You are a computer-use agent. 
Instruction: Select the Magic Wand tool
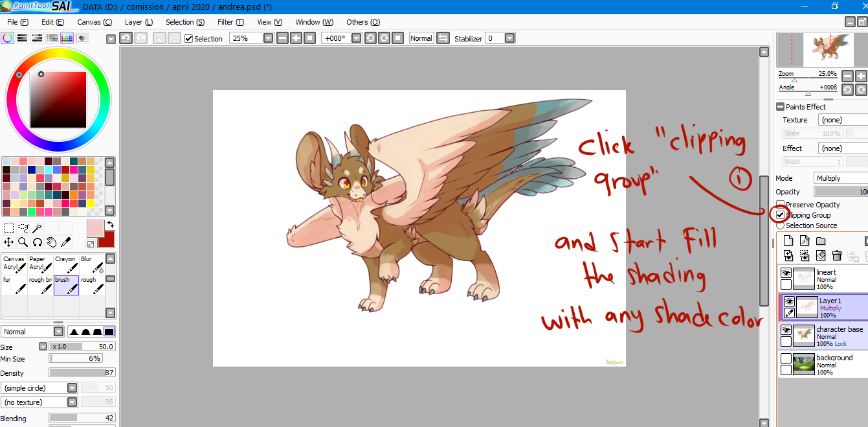click(x=38, y=227)
